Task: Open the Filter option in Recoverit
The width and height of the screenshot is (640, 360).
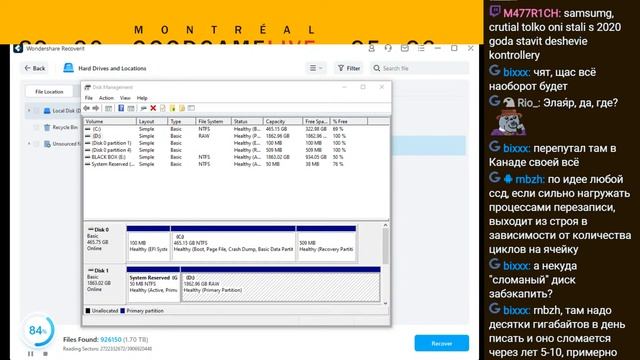Action: 349,68
